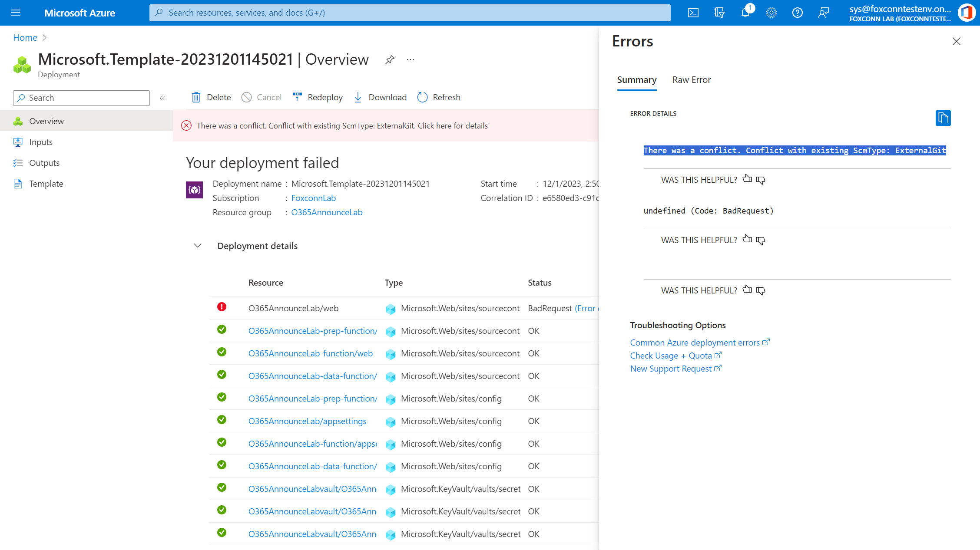This screenshot has height=550, width=980.
Task: Open the notifications bell
Action: [x=745, y=13]
